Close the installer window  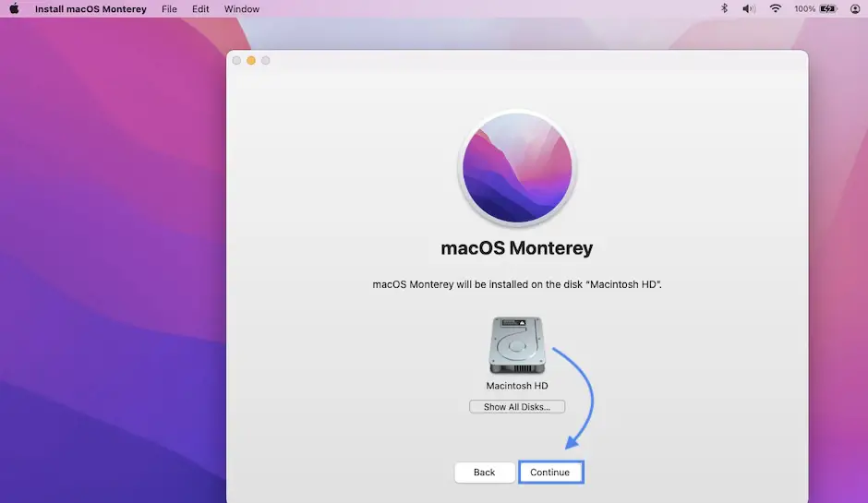(236, 61)
